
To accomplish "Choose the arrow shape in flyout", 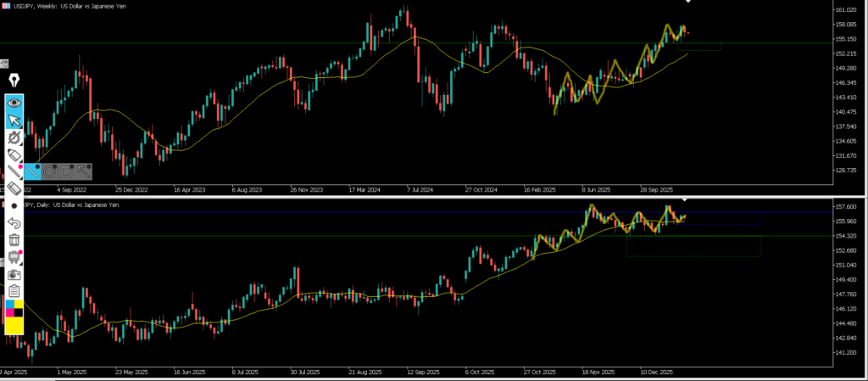I will [83, 171].
